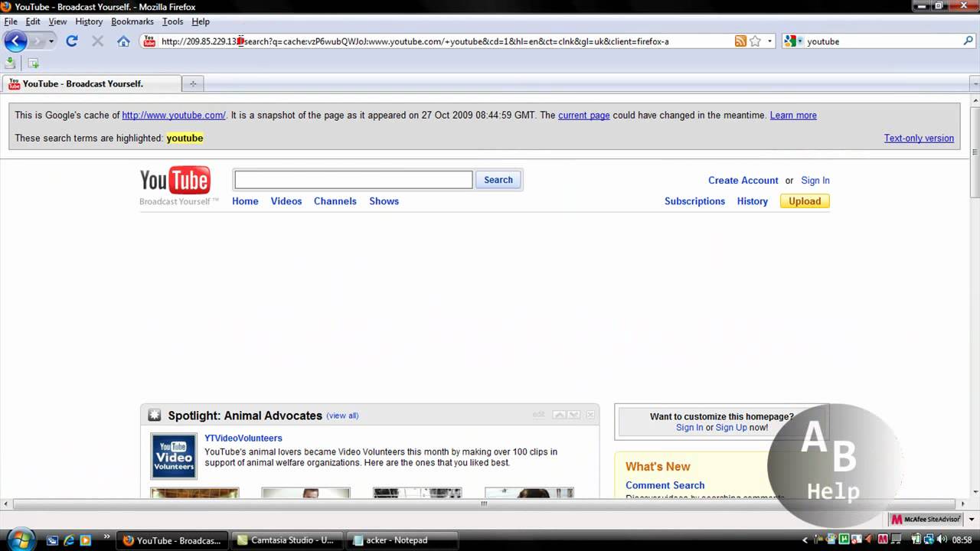This screenshot has width=980, height=551.
Task: Open YouTube History page link
Action: coord(753,201)
